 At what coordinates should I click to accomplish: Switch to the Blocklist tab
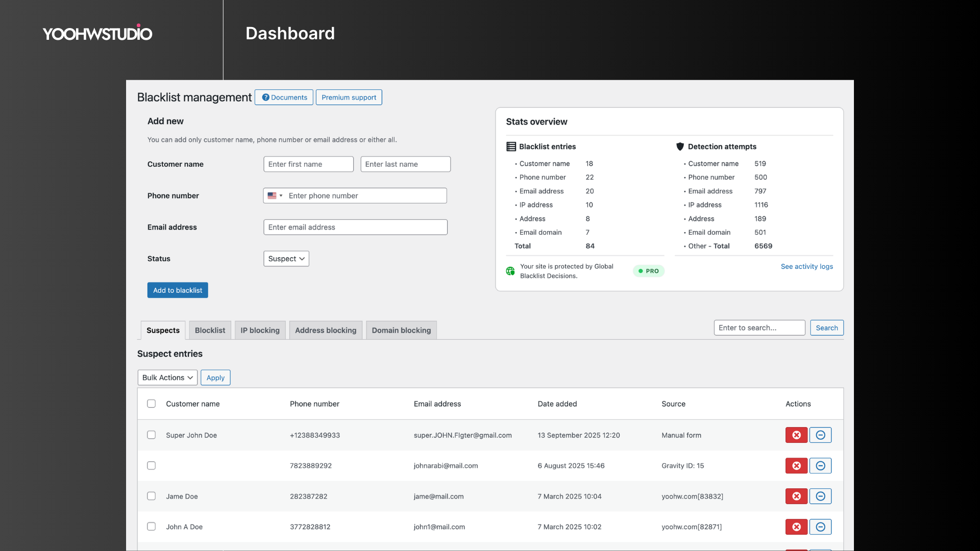pyautogui.click(x=210, y=330)
